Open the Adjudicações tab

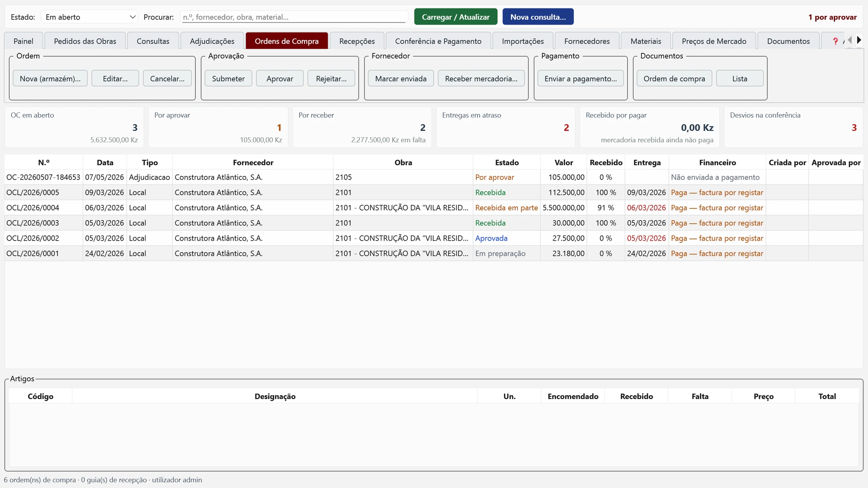click(212, 41)
